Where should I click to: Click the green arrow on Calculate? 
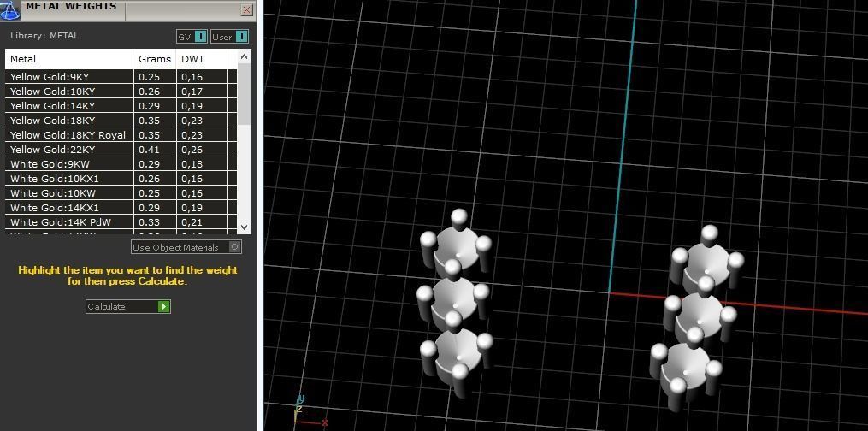[164, 306]
